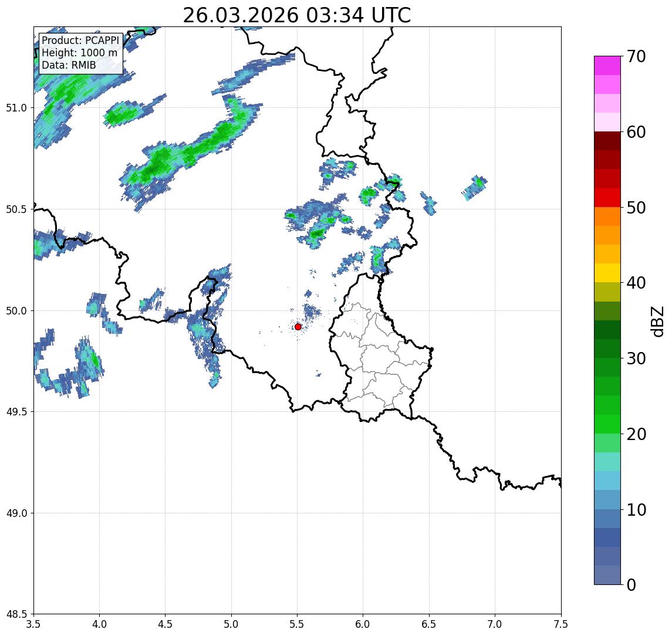
Task: Click the longitude label 5.0
Action: [231, 624]
